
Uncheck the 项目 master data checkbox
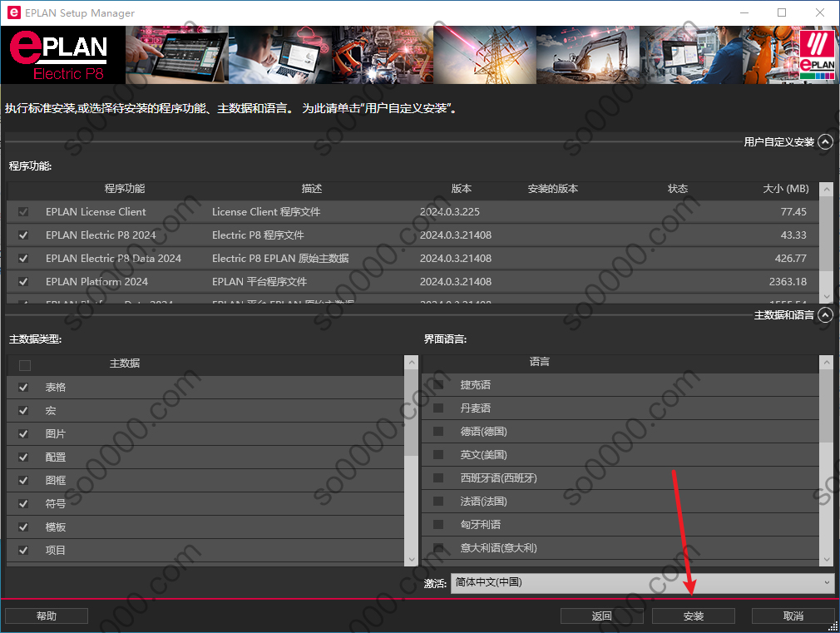click(23, 550)
